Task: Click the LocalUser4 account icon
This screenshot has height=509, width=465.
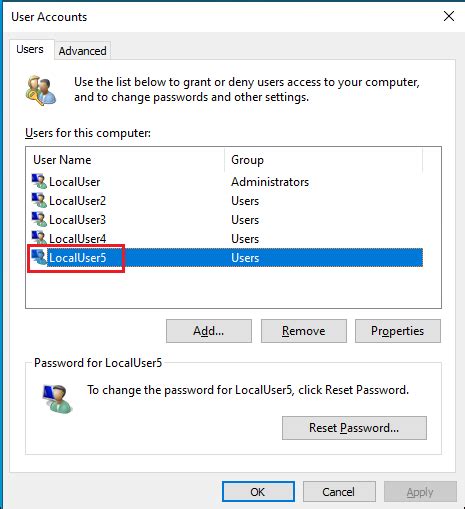Action: pos(39,238)
